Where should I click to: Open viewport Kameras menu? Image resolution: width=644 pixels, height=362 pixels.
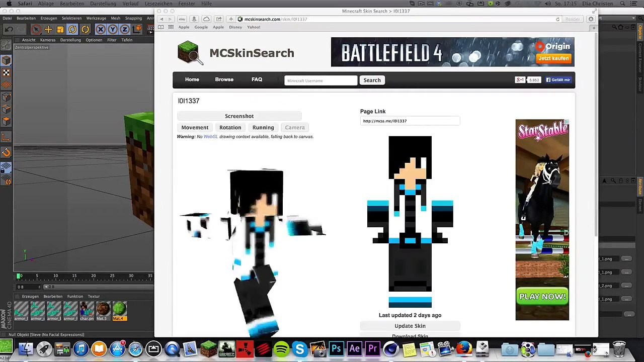click(48, 40)
